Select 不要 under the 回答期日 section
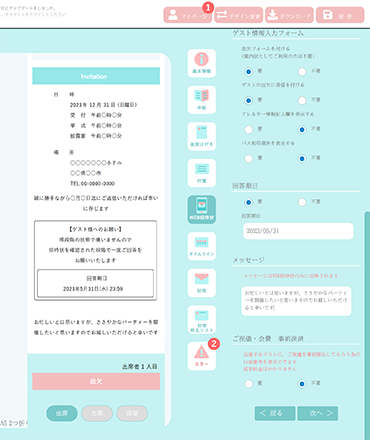The width and height of the screenshot is (370, 440). (302, 202)
